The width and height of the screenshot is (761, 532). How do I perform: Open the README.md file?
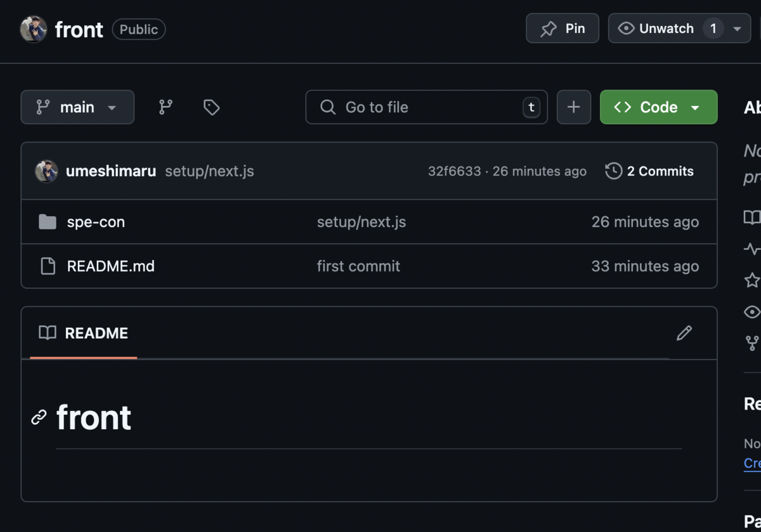point(111,266)
